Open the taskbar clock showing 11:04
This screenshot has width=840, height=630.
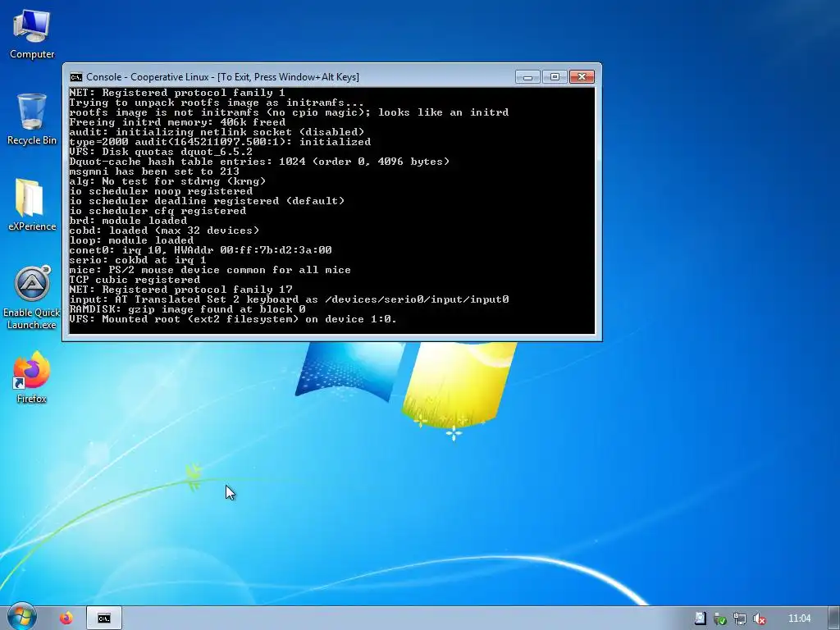click(799, 619)
